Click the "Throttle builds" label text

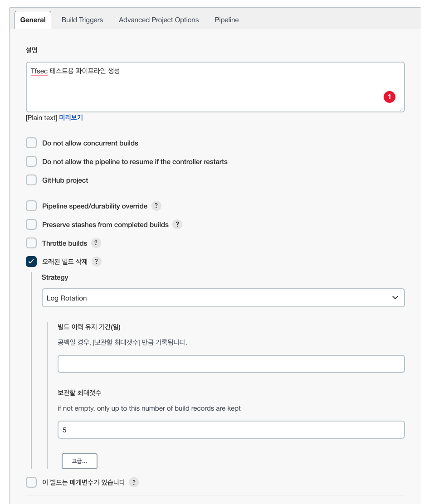65,243
